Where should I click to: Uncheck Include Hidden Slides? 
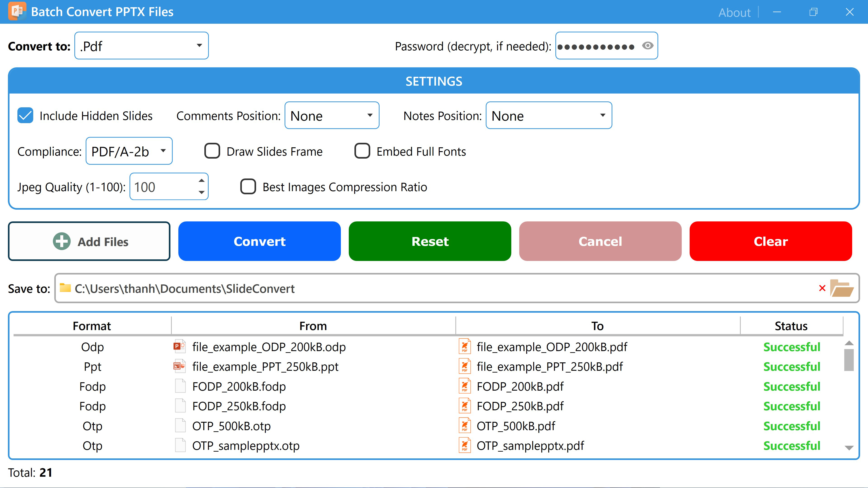pos(25,115)
